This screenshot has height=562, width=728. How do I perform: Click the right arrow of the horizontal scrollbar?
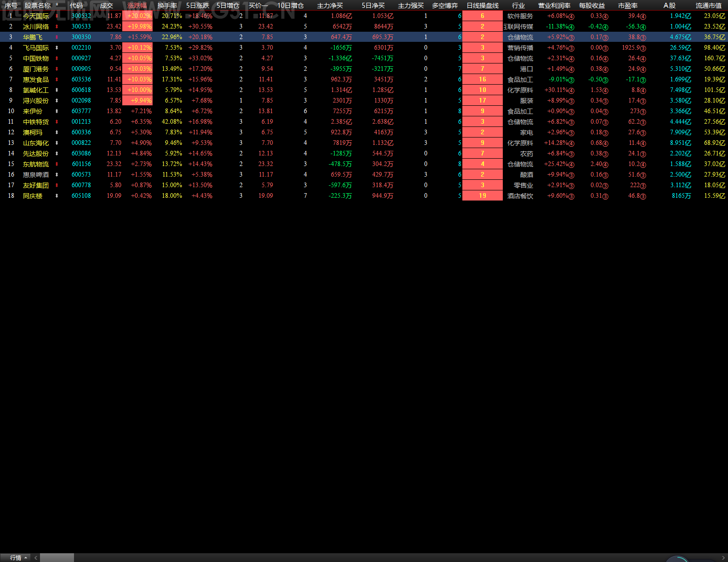tap(723, 558)
